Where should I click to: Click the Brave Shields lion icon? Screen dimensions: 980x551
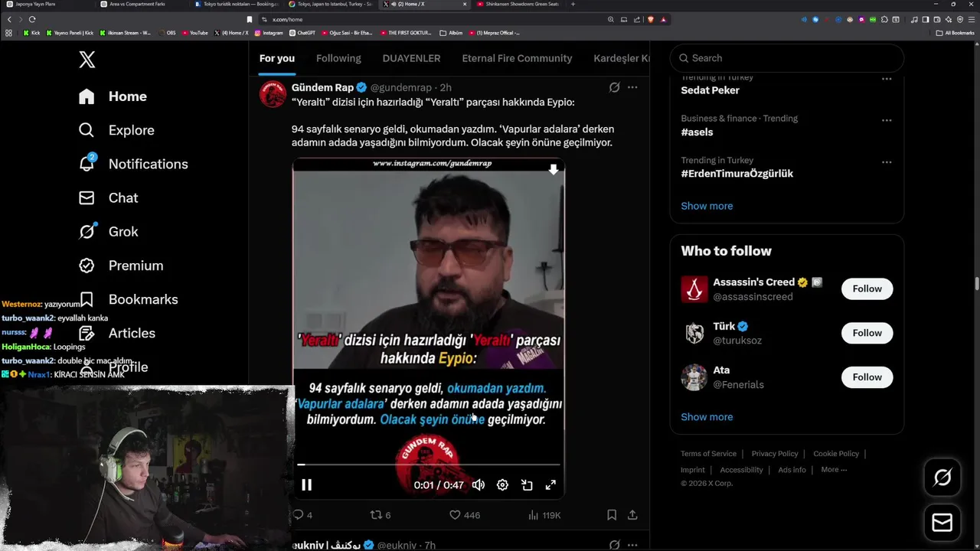(650, 19)
